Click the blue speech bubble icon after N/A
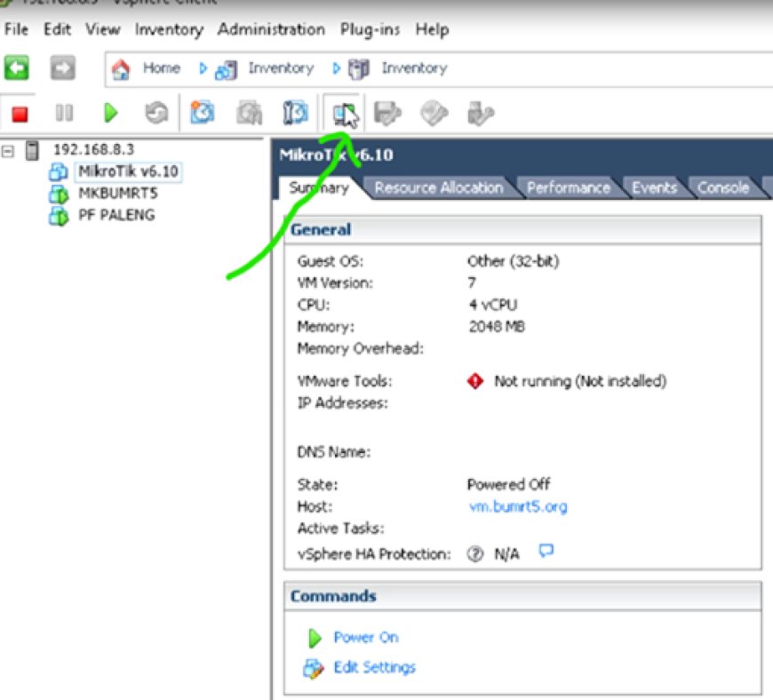The height and width of the screenshot is (700, 773). [x=546, y=551]
